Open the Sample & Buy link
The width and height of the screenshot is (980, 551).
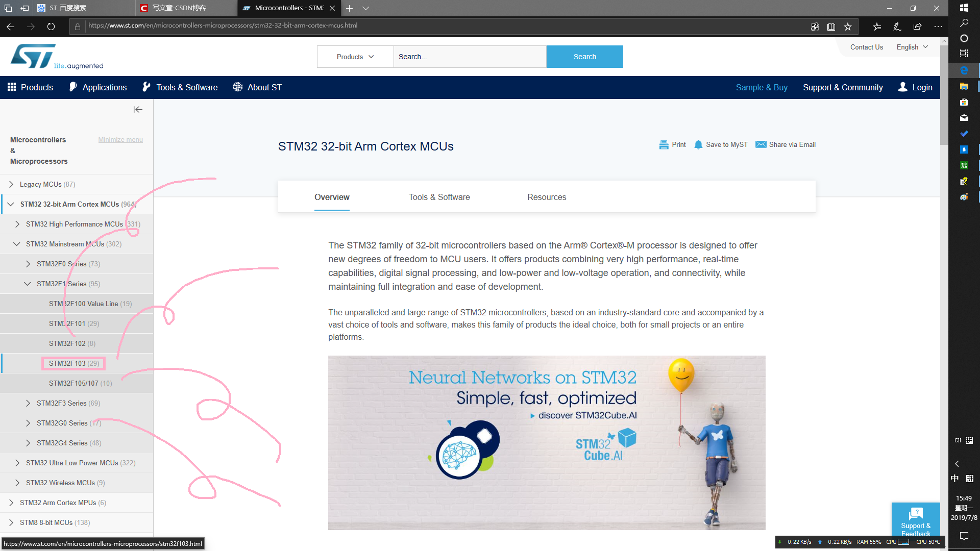(x=762, y=87)
